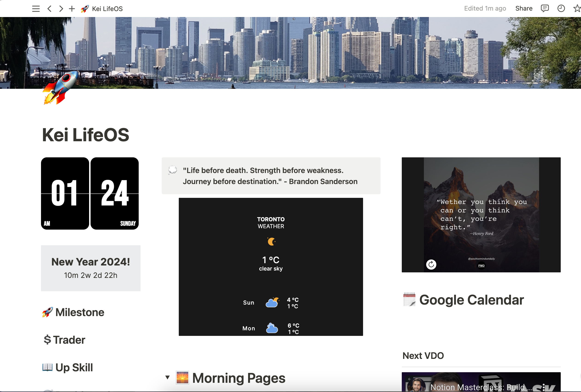Open the sidebar hamburger menu

click(36, 9)
